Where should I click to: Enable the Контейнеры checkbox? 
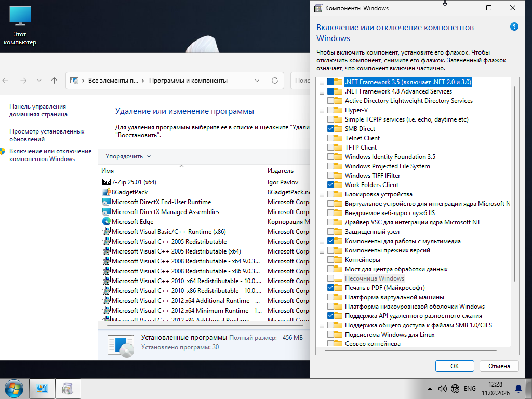pyautogui.click(x=330, y=260)
